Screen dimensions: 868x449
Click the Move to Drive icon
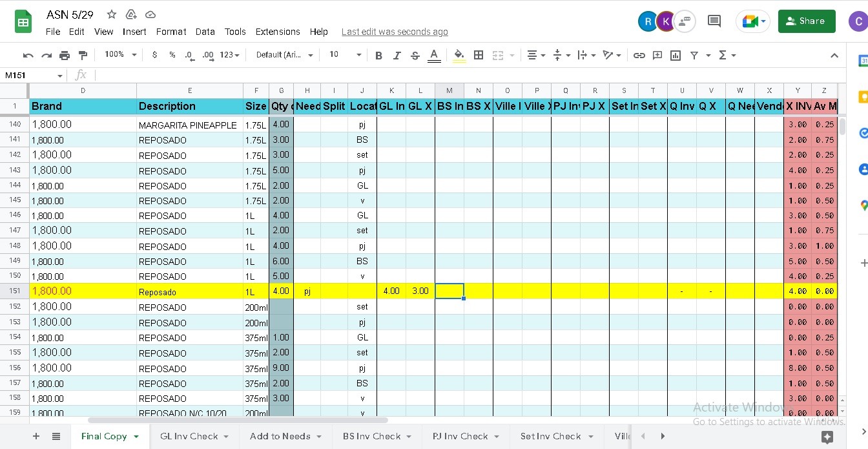point(131,14)
